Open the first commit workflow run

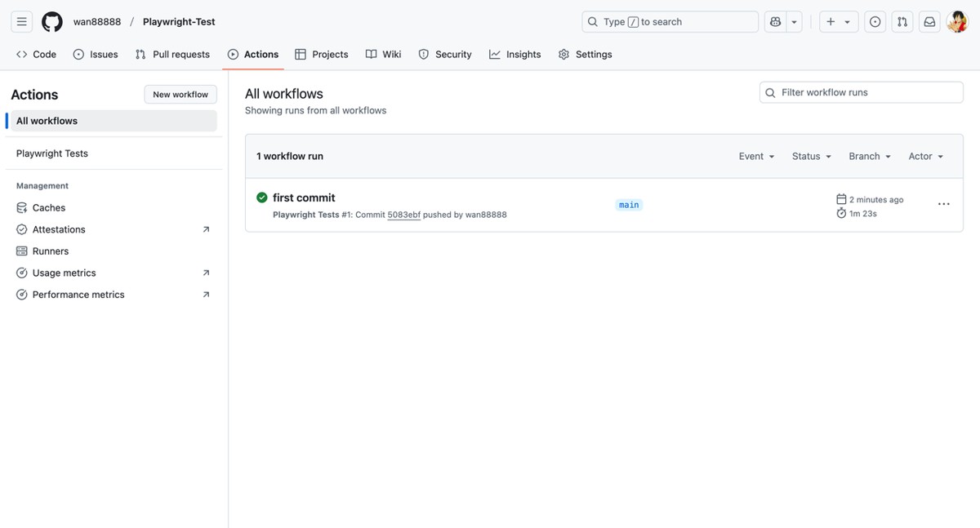click(x=304, y=197)
